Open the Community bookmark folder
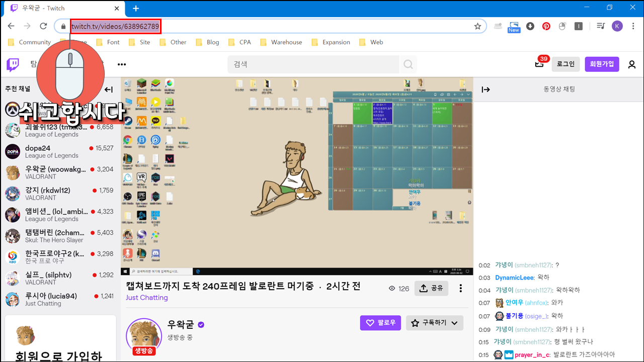Image resolution: width=644 pixels, height=362 pixels. coord(29,42)
